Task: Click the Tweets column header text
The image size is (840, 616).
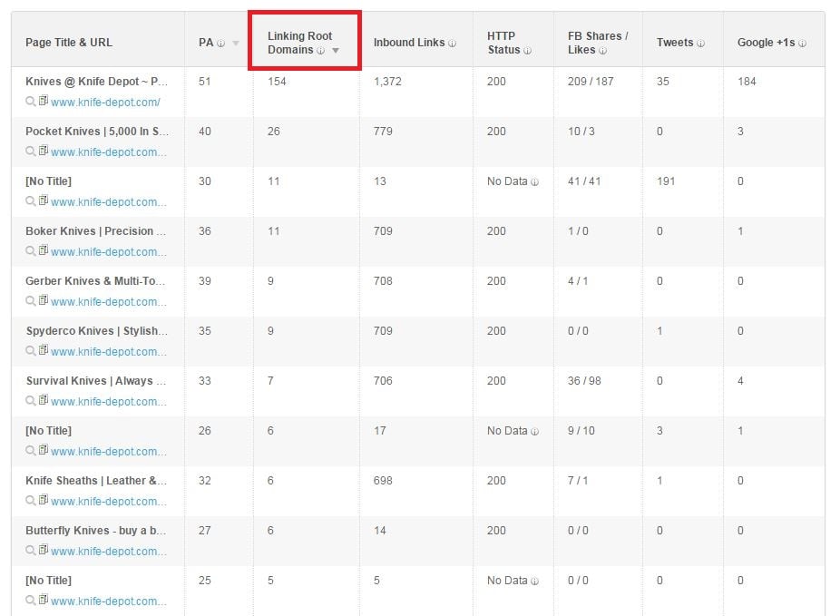Action: [x=675, y=43]
